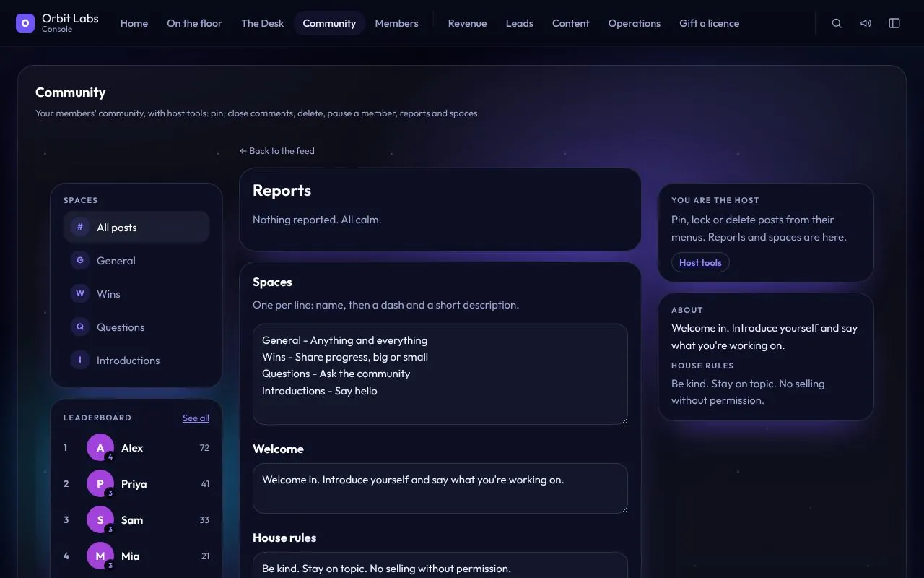The image size is (924, 578).
Task: Click the I icon for Introductions space
Action: pos(80,360)
